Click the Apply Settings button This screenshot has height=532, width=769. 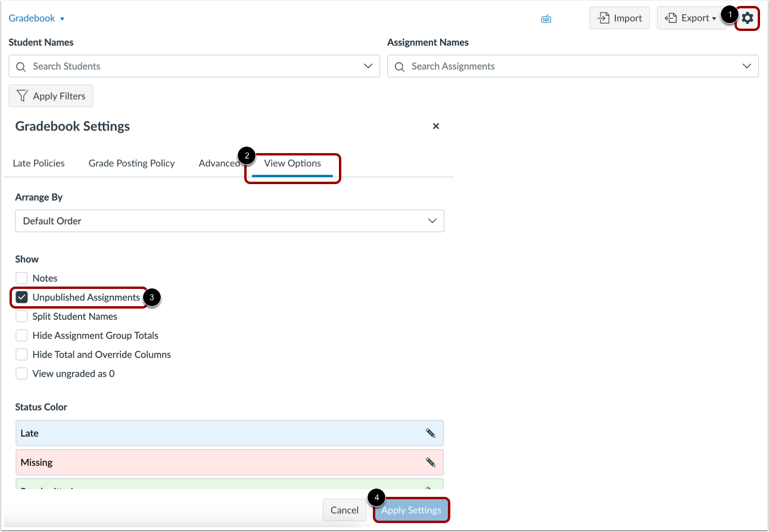pos(411,510)
